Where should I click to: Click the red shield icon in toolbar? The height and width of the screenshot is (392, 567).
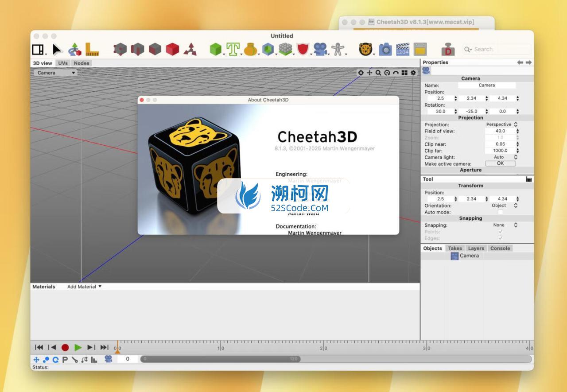303,49
